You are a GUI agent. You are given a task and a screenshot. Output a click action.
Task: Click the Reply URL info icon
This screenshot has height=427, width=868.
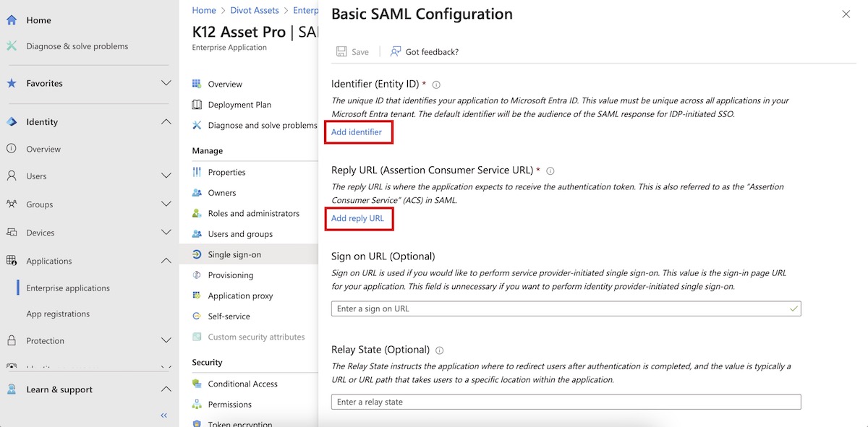click(x=550, y=171)
